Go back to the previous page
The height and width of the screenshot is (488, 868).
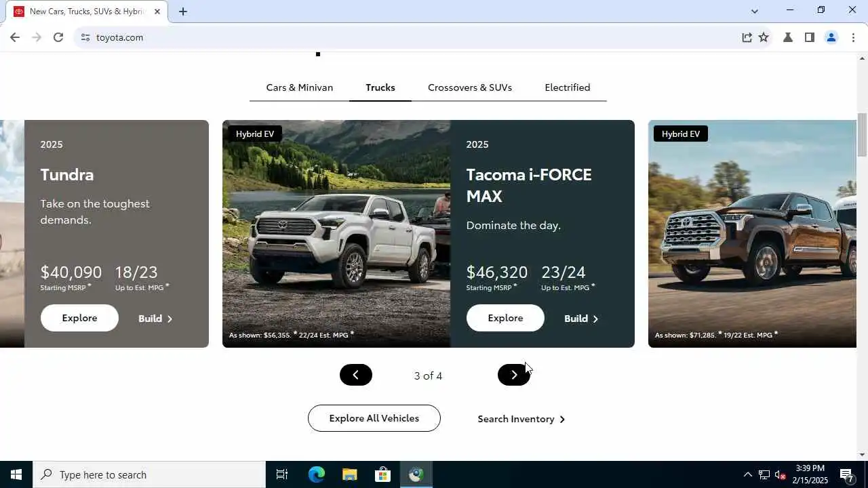[15, 37]
